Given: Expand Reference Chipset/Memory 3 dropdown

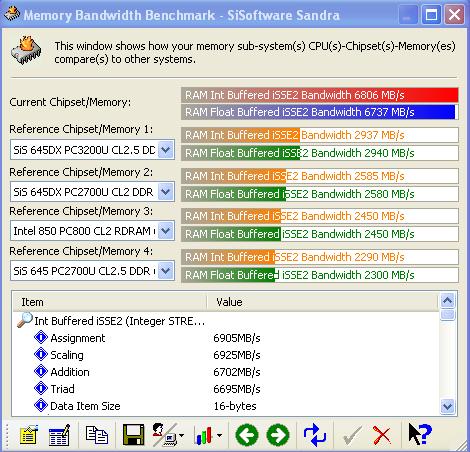Looking at the screenshot, I should [166, 231].
